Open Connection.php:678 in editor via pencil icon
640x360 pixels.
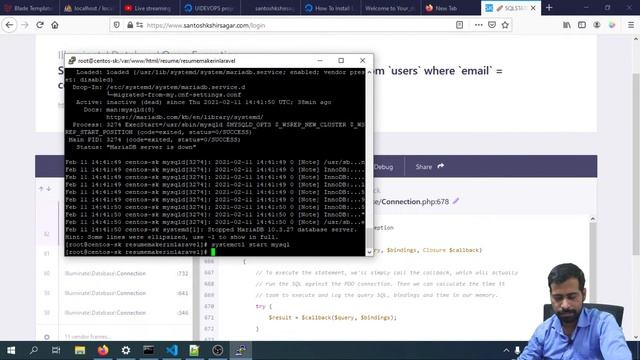click(456, 201)
